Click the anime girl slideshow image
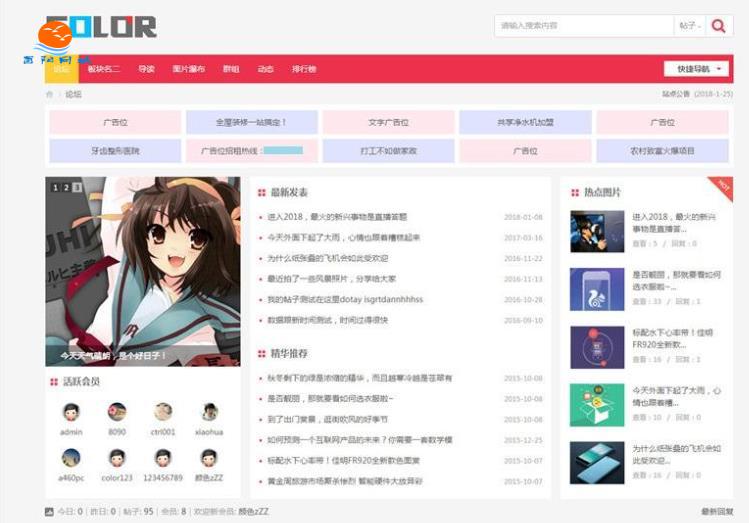This screenshot has height=523, width=749. (x=143, y=271)
